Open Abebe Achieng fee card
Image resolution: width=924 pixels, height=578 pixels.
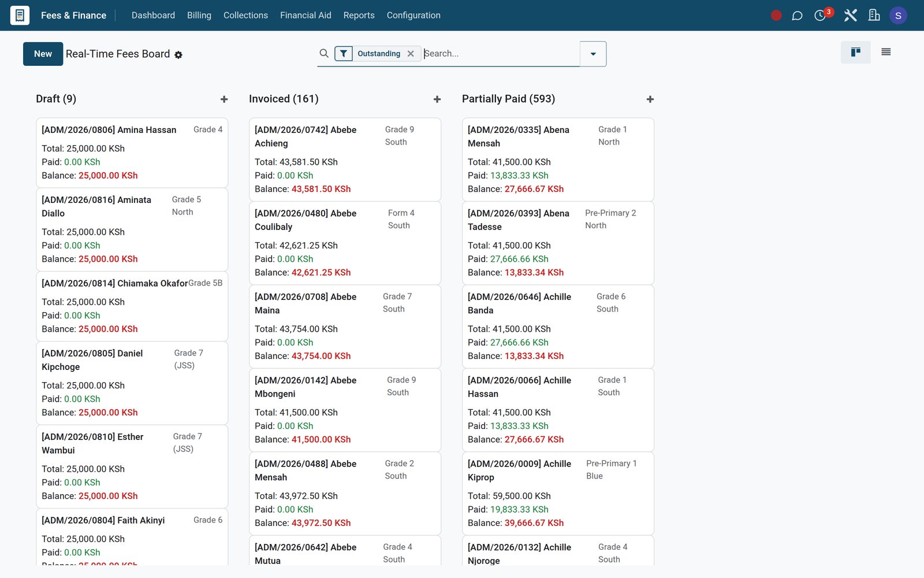tap(345, 160)
